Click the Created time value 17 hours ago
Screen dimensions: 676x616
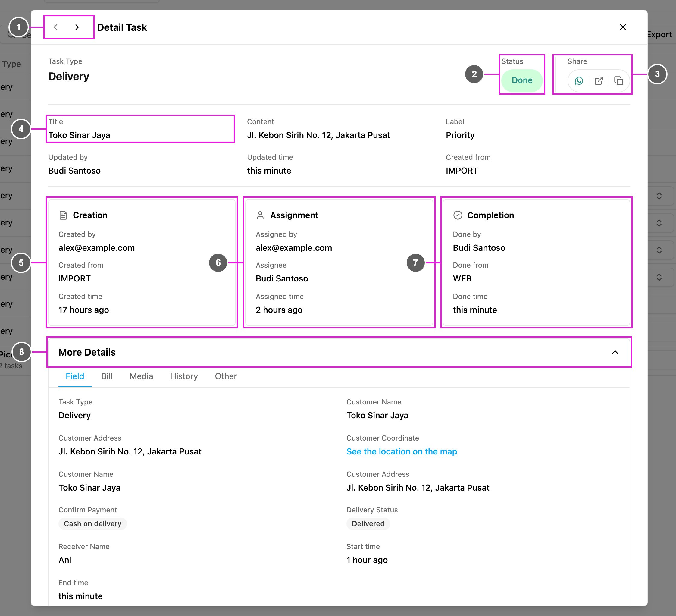pos(83,310)
